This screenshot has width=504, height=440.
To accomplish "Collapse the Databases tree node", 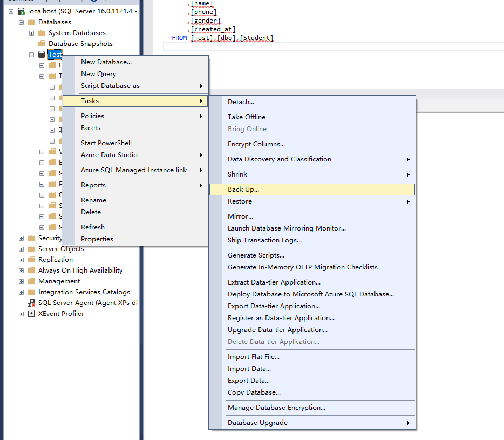I will coord(21,22).
